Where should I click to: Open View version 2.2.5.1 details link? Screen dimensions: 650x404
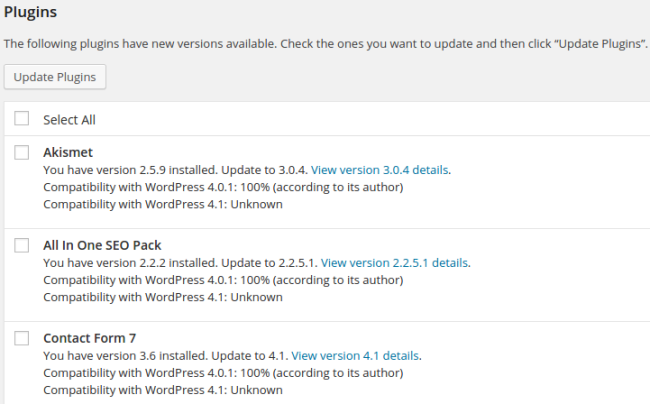[x=394, y=263]
